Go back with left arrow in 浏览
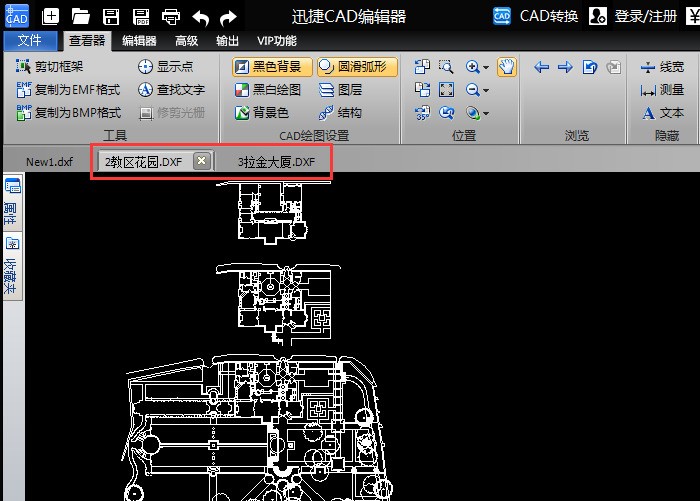 pyautogui.click(x=542, y=67)
